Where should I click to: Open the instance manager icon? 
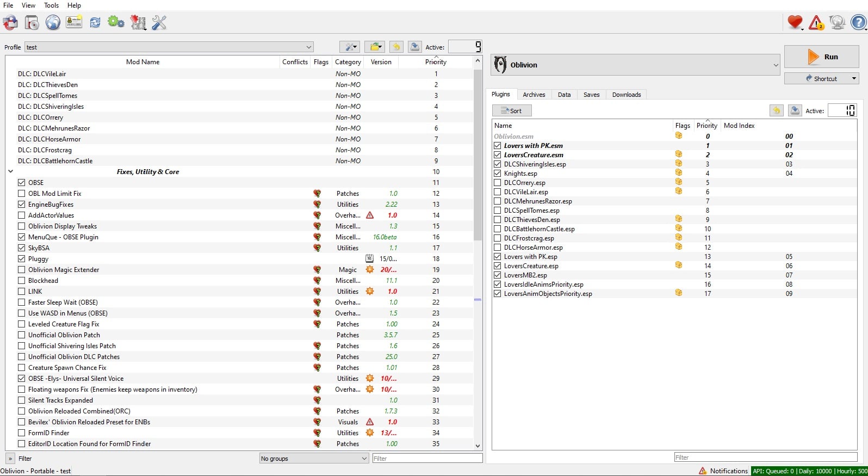10,22
